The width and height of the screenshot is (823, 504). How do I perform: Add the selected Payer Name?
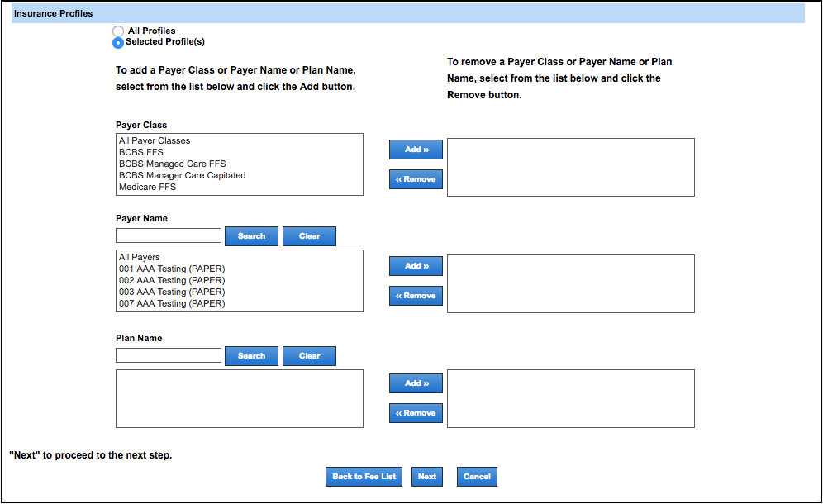click(x=416, y=266)
